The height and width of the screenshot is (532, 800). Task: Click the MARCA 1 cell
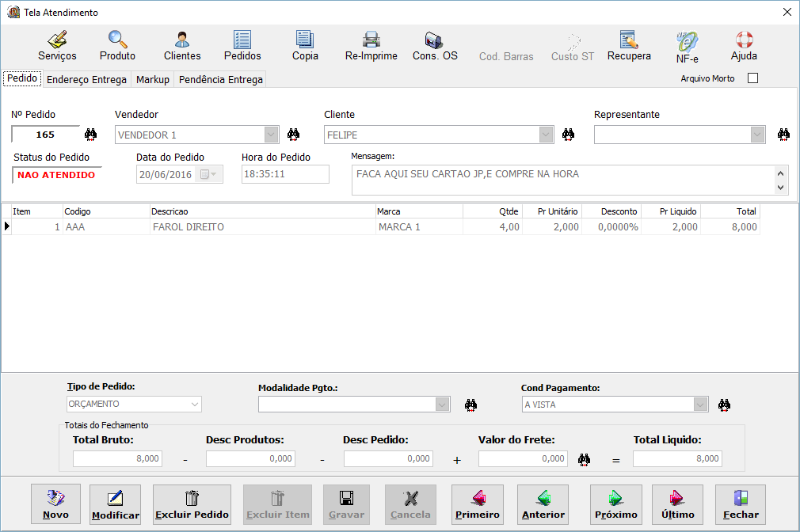point(419,227)
